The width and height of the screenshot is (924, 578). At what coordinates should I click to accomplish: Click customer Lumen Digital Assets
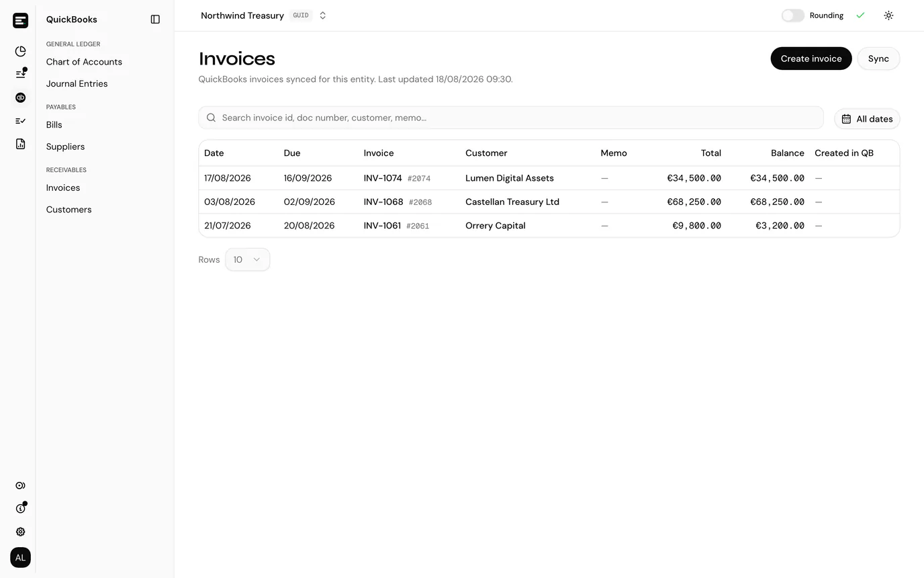click(x=510, y=178)
